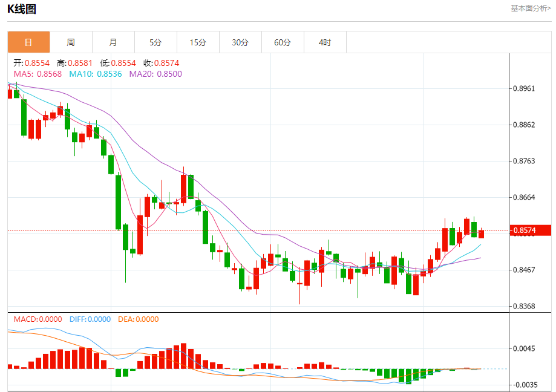Click the last red candlestick on the chart
Image resolution: width=556 pixels, height=392 pixels.
pyautogui.click(x=481, y=234)
